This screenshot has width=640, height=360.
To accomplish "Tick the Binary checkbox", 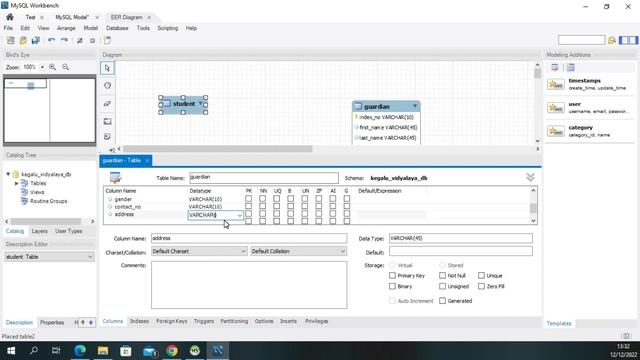I will [x=392, y=286].
